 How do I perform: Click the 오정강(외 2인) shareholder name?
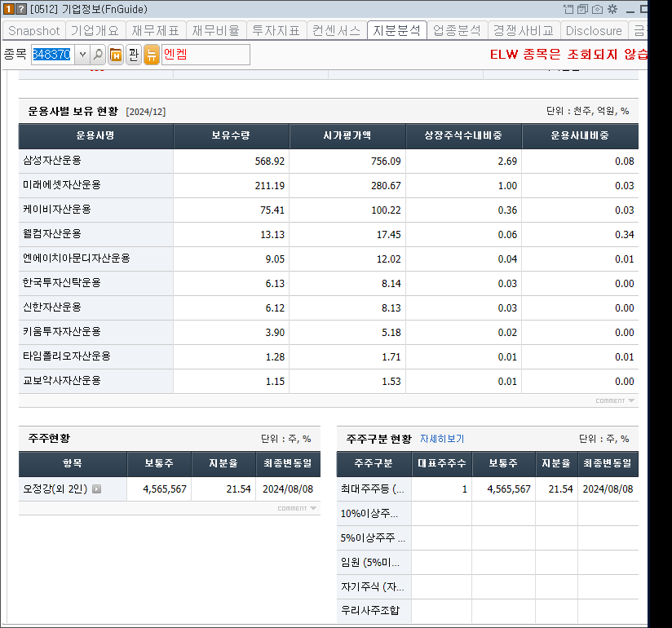pyautogui.click(x=55, y=489)
